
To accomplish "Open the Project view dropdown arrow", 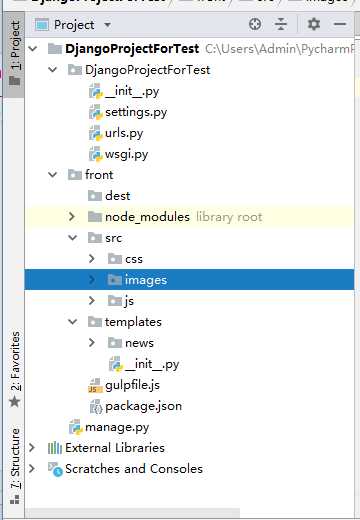I will (107, 25).
